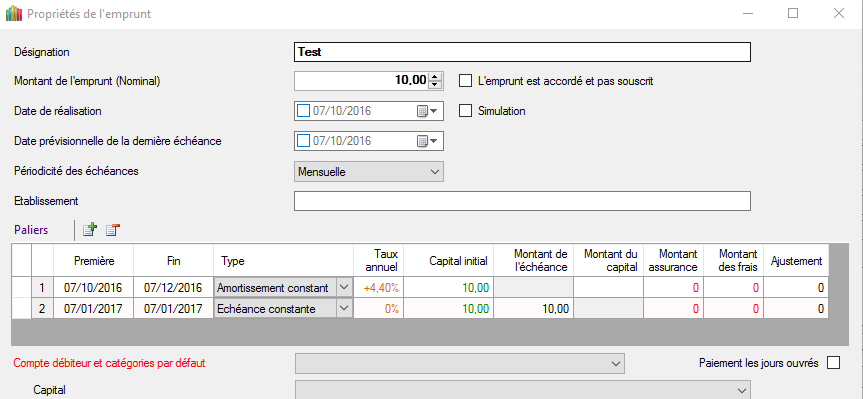Toggle checkbox inside dernière échéance date field
The image size is (863, 399).
click(x=303, y=141)
